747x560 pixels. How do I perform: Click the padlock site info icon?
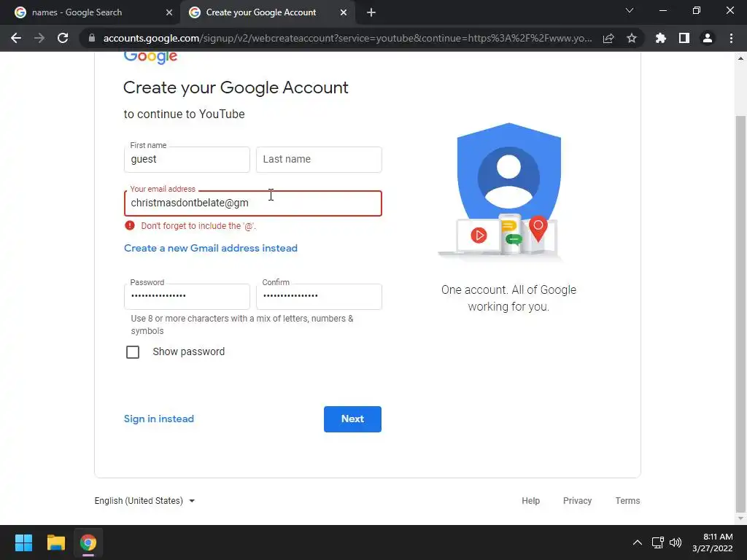pyautogui.click(x=92, y=38)
